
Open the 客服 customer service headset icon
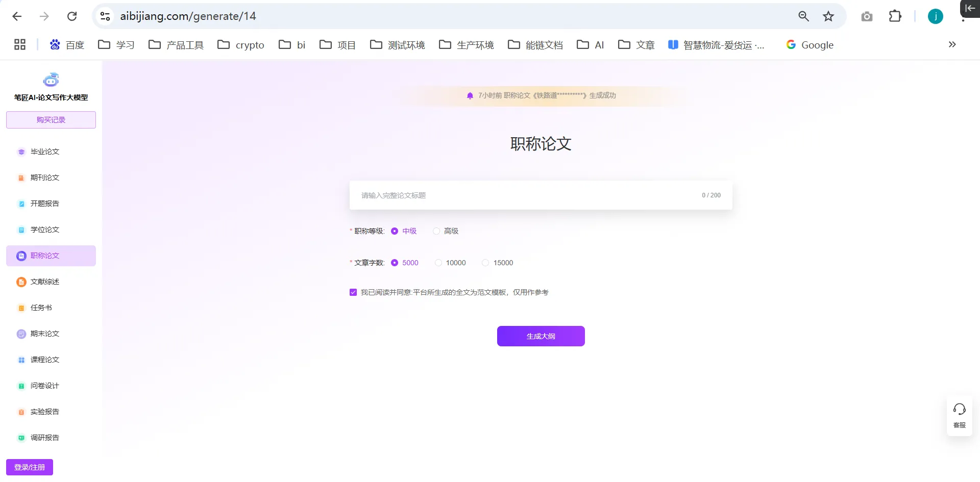pyautogui.click(x=959, y=410)
